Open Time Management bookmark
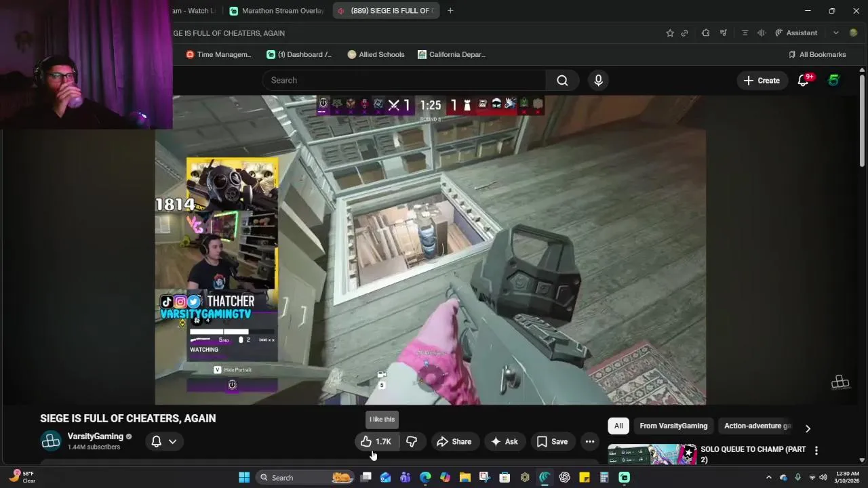This screenshot has width=868, height=488. [x=218, y=54]
